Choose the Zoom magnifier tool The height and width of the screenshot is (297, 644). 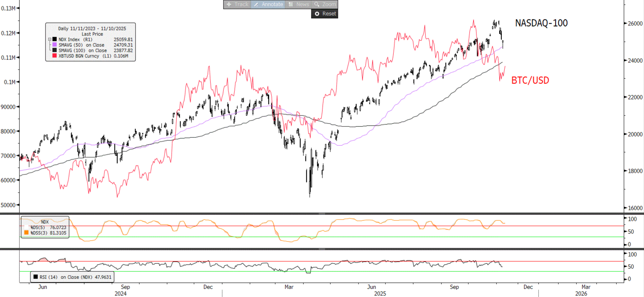tap(324, 4)
